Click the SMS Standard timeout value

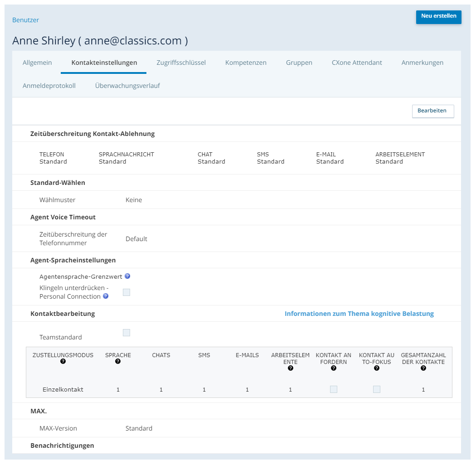click(271, 161)
